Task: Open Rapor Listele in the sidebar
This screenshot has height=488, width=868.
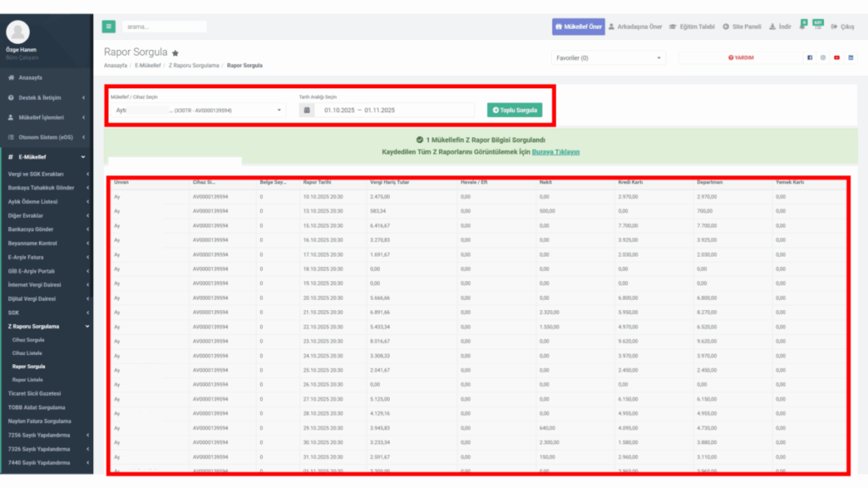Action: point(28,380)
